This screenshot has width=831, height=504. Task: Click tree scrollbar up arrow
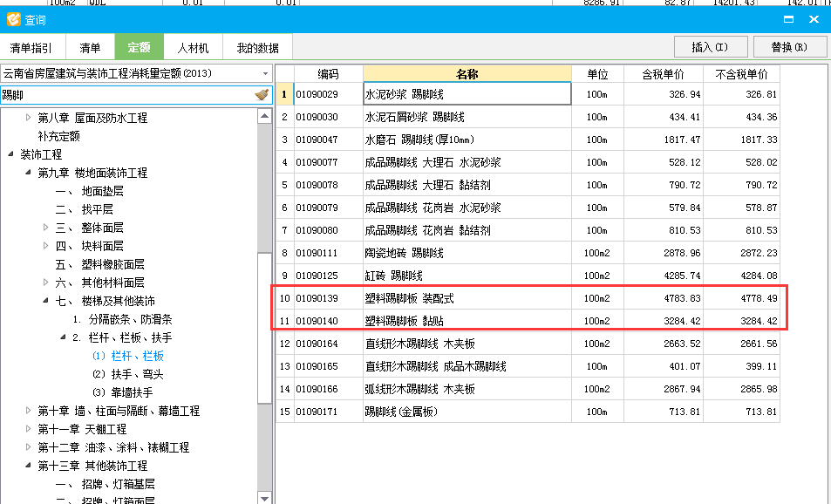tap(264, 116)
